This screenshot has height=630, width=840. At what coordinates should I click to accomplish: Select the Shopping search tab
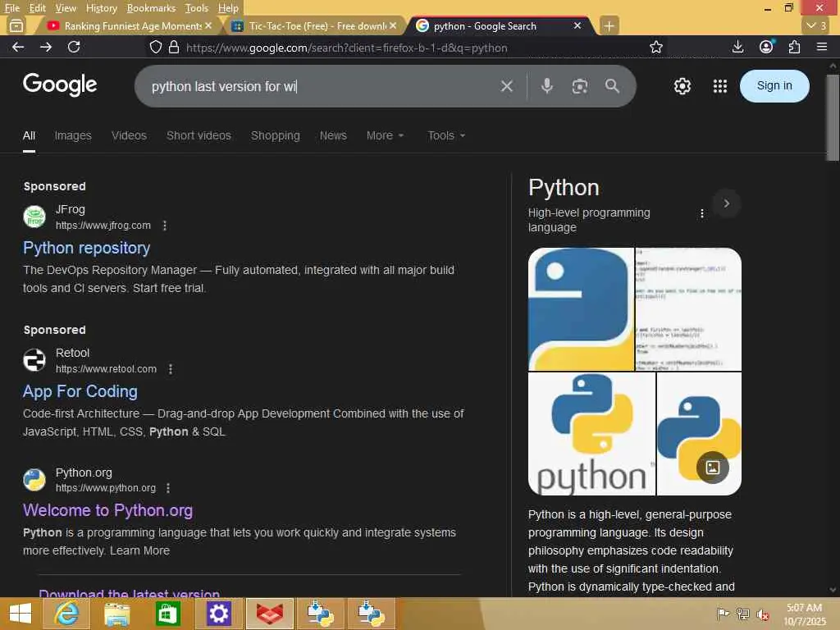click(276, 135)
